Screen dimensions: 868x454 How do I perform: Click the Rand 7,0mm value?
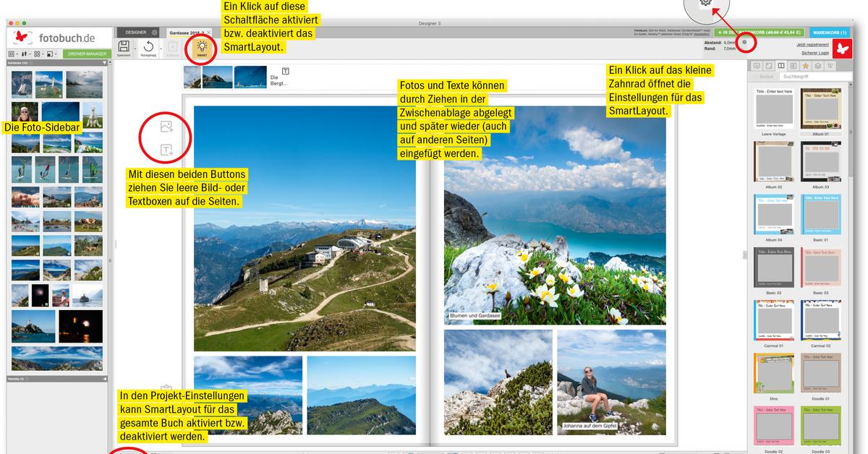point(729,48)
